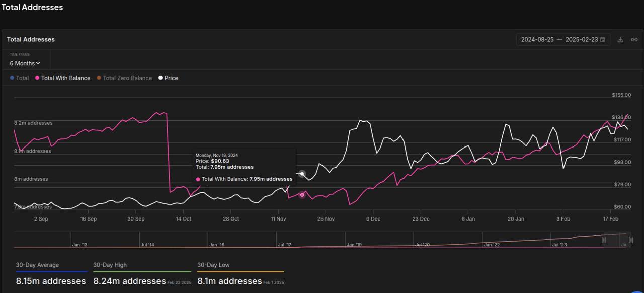Select the 30-Day Average stat
This screenshot has height=293, width=644.
pyautogui.click(x=51, y=274)
